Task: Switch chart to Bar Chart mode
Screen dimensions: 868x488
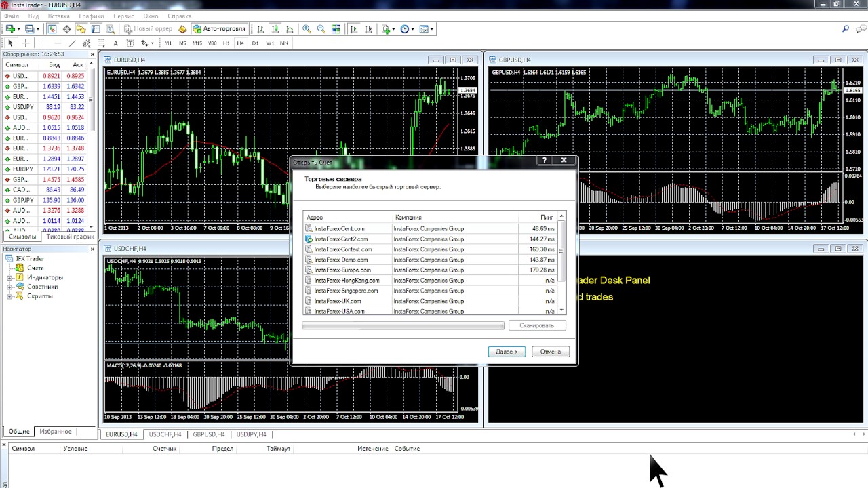Action: [260, 29]
